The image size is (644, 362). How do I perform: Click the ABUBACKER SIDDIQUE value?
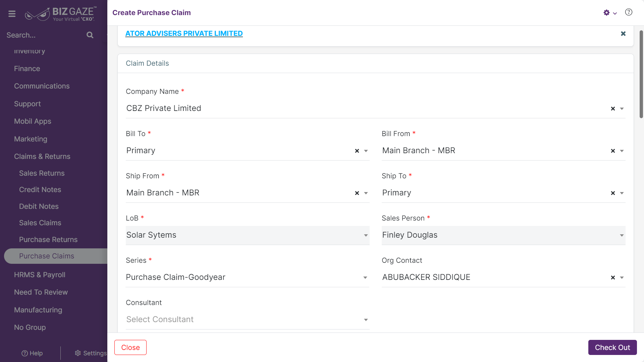426,277
